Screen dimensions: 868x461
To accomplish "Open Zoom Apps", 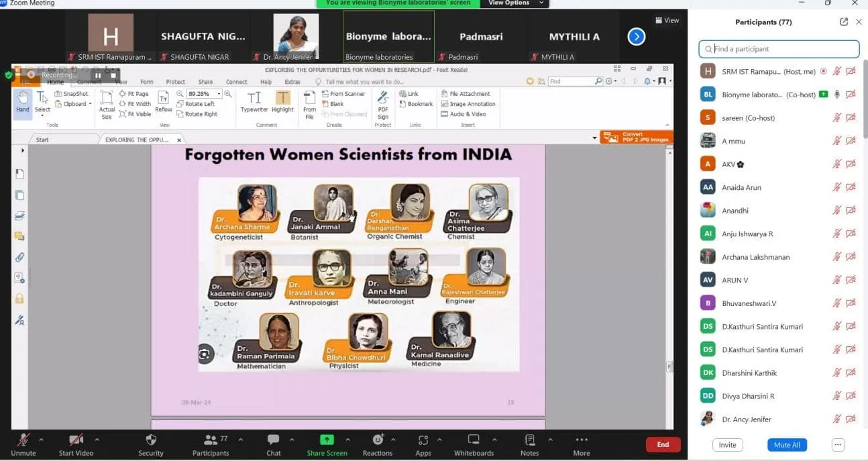I will 423,444.
